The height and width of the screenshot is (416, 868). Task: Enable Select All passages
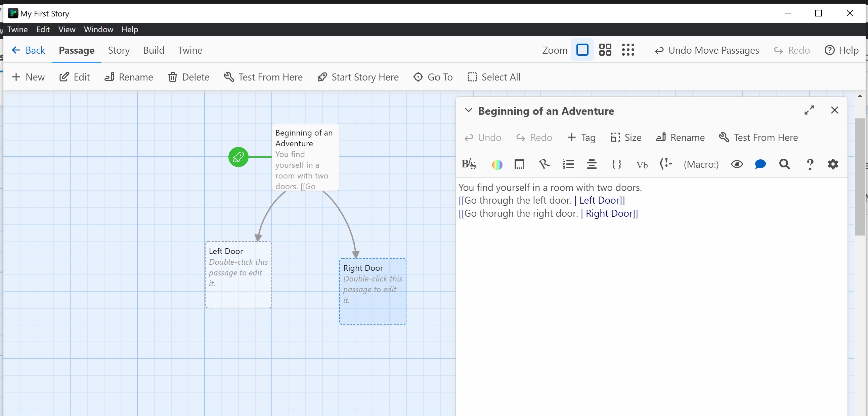click(x=494, y=77)
